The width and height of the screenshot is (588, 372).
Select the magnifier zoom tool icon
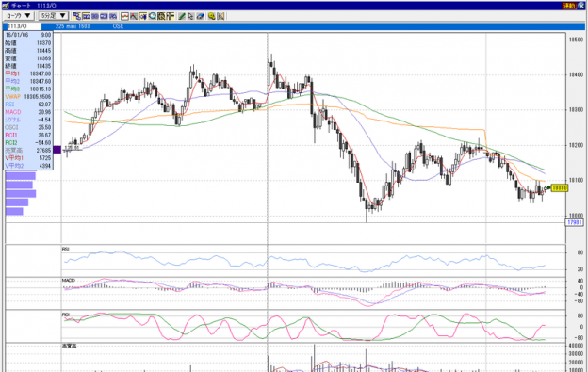[x=153, y=16]
